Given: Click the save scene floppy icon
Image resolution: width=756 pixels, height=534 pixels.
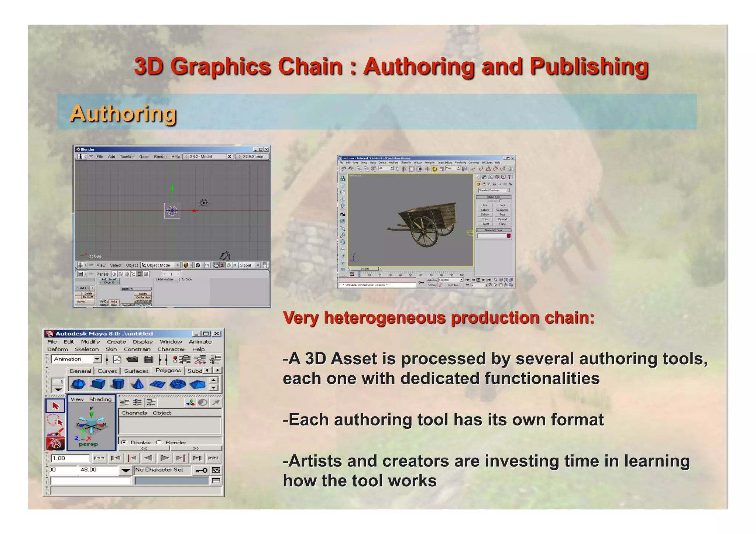Looking at the screenshot, I should tap(148, 359).
